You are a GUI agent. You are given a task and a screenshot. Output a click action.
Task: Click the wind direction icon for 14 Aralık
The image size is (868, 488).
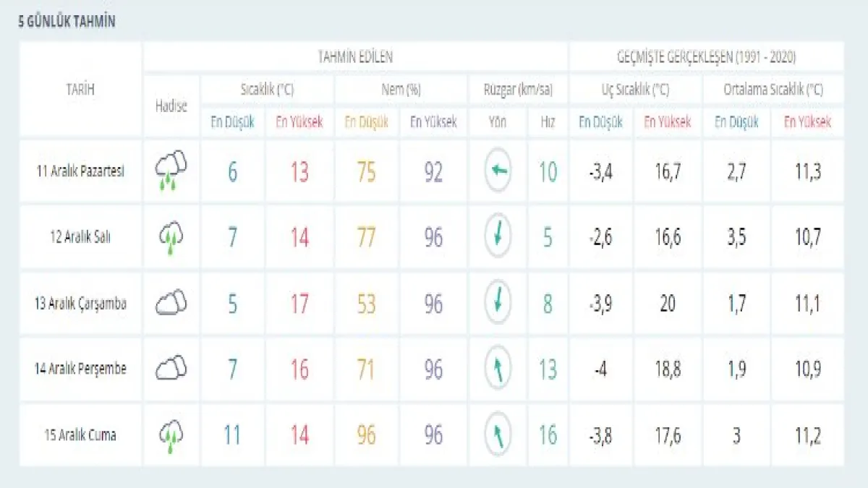click(x=498, y=369)
